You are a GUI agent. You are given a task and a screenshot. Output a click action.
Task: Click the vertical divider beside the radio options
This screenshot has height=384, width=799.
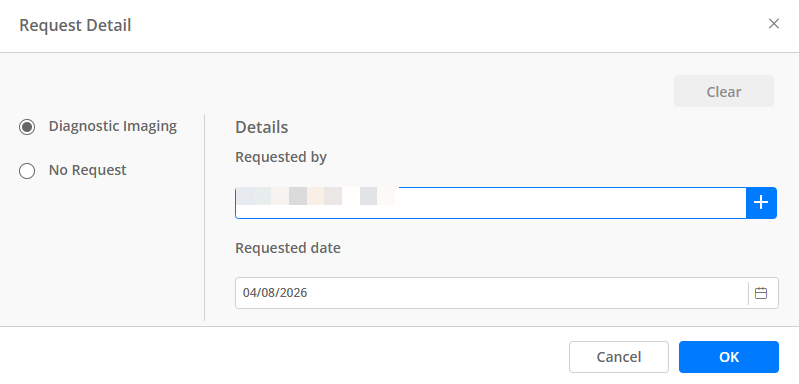(x=204, y=217)
